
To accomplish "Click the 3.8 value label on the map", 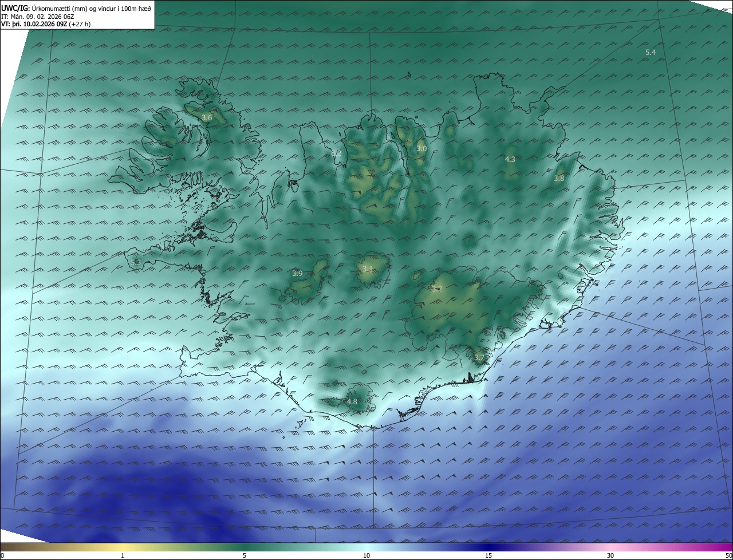I will click(559, 179).
